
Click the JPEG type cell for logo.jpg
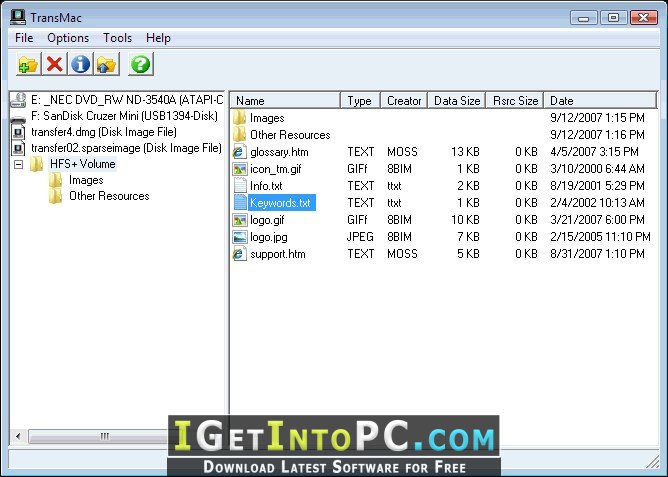pyautogui.click(x=360, y=237)
